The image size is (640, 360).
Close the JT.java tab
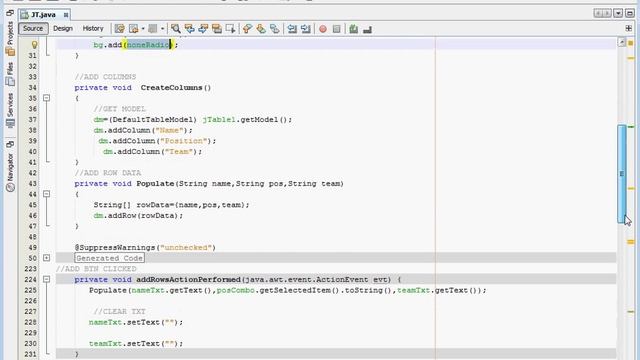click(66, 15)
